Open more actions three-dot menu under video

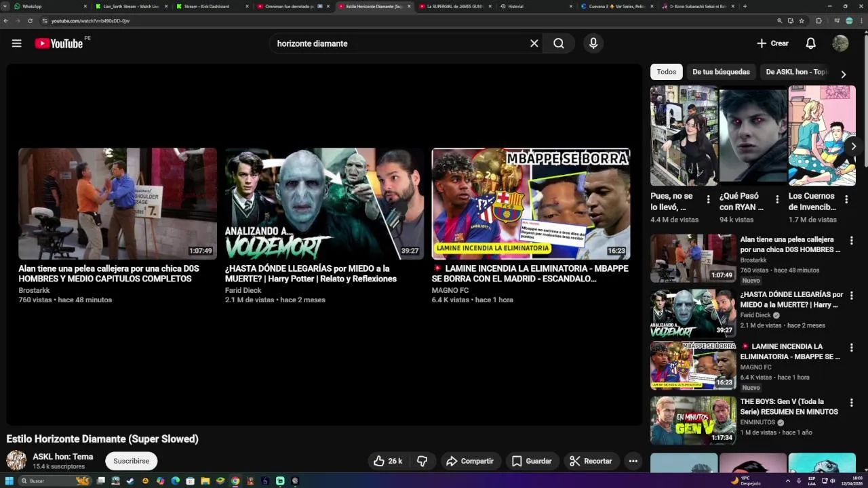click(x=633, y=461)
